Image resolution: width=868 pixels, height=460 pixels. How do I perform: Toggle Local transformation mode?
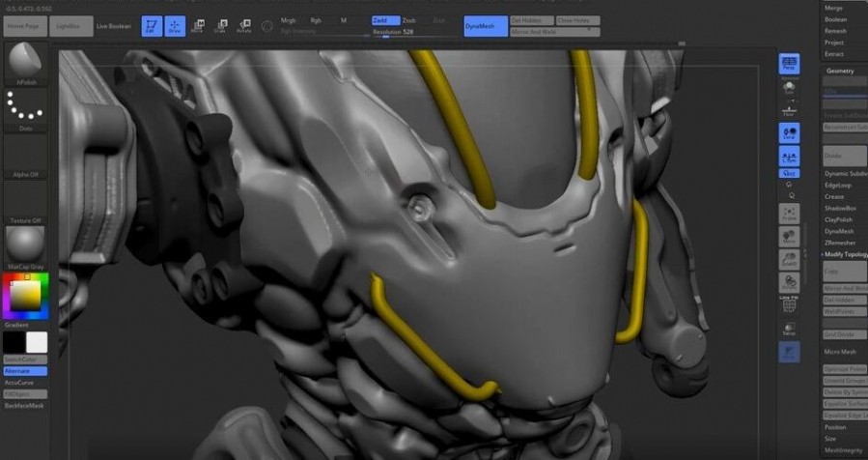tap(789, 133)
